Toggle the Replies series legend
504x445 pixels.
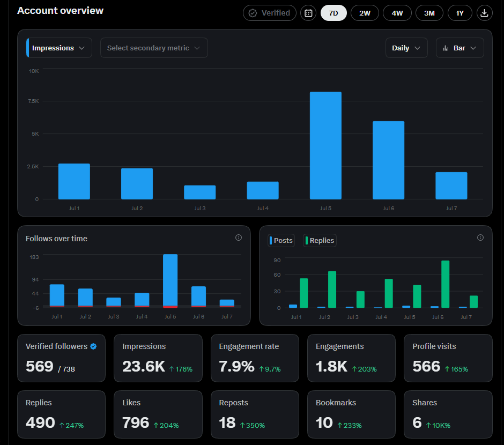(320, 240)
